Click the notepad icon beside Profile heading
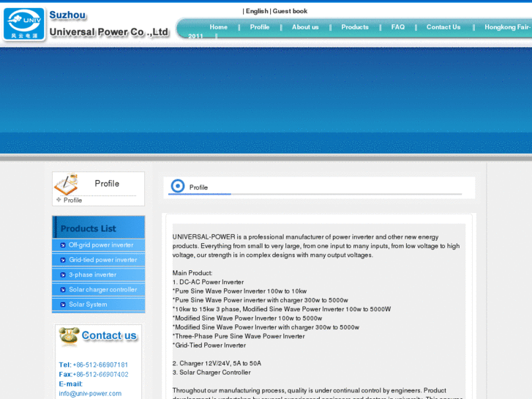532x399 pixels. click(x=67, y=184)
